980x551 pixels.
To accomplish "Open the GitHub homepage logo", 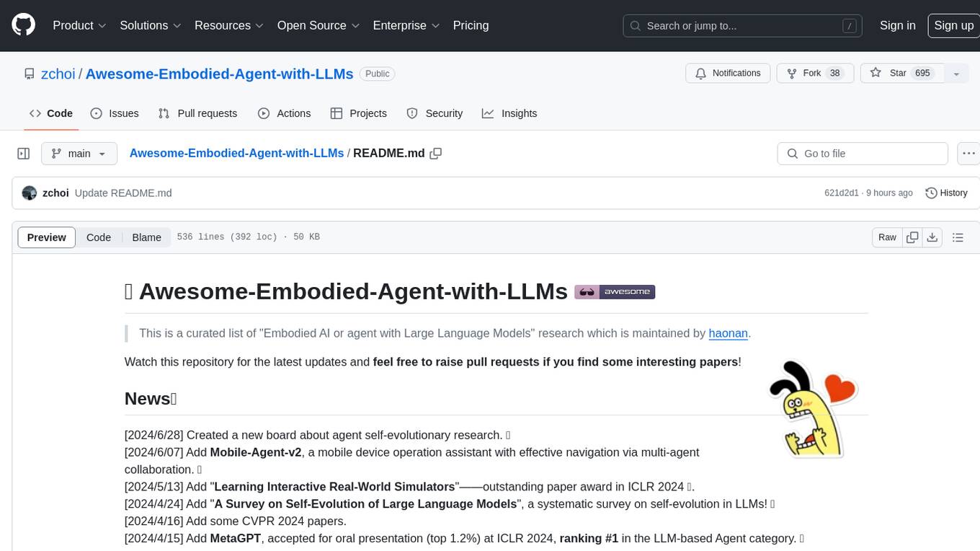I will [x=23, y=25].
